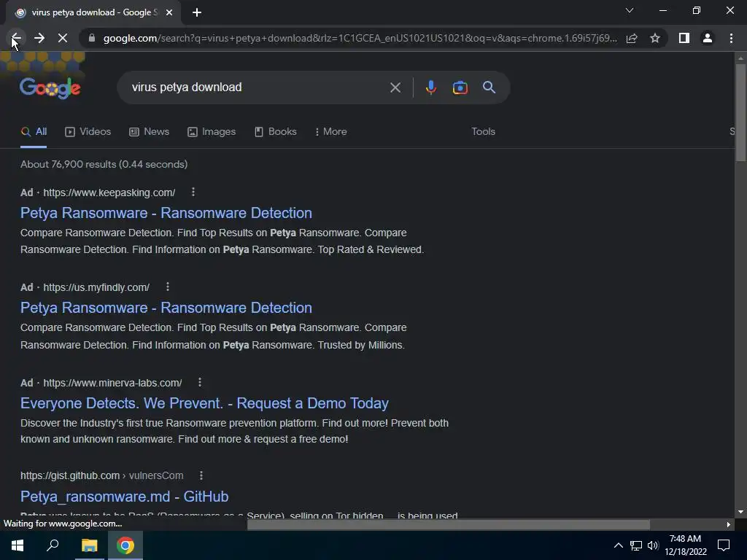Click the horizontal scrollbar right arrow

[x=728, y=525]
